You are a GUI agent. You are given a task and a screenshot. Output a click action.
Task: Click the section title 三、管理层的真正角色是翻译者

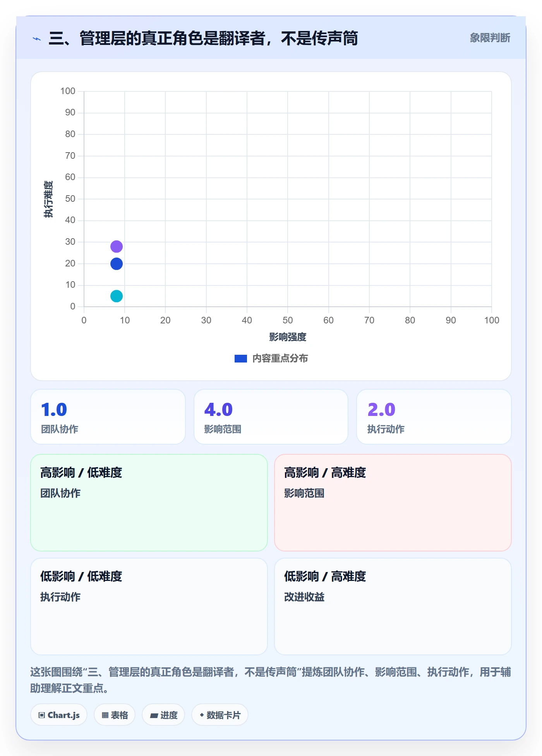(x=203, y=38)
